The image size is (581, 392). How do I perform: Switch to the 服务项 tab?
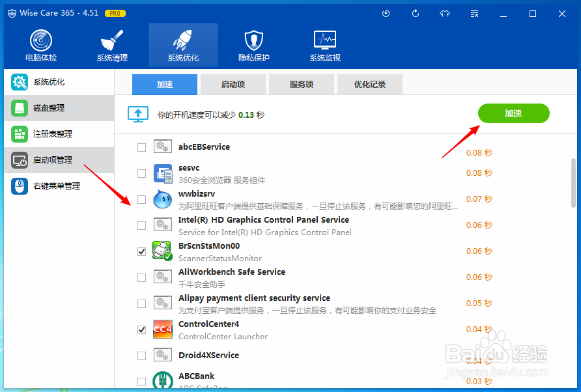pos(301,85)
